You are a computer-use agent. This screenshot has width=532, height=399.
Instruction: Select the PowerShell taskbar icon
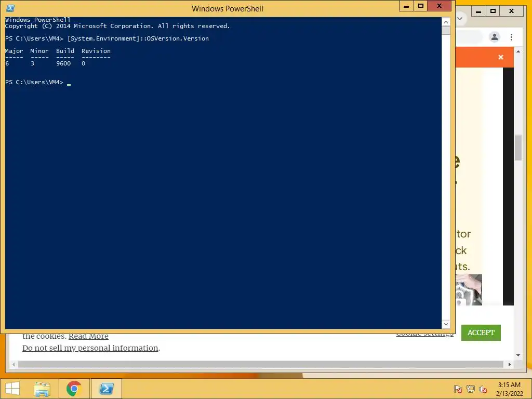click(x=106, y=389)
